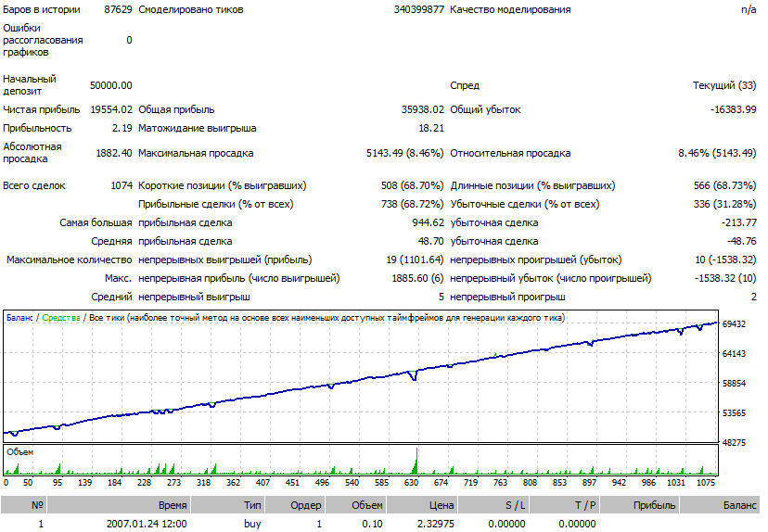
Task: Select max consecutive loss value -1538.32 (10)
Action: click(725, 278)
